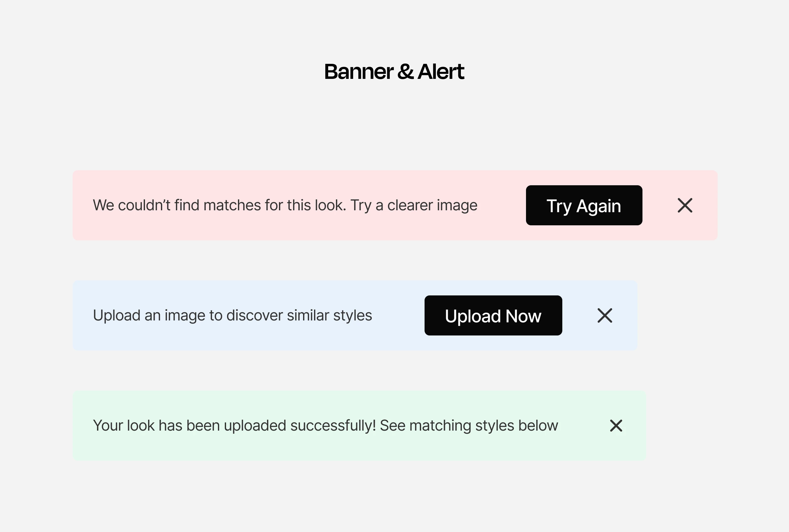Click "Your look has been uploaded" text
The height and width of the screenshot is (532, 789).
click(189, 426)
